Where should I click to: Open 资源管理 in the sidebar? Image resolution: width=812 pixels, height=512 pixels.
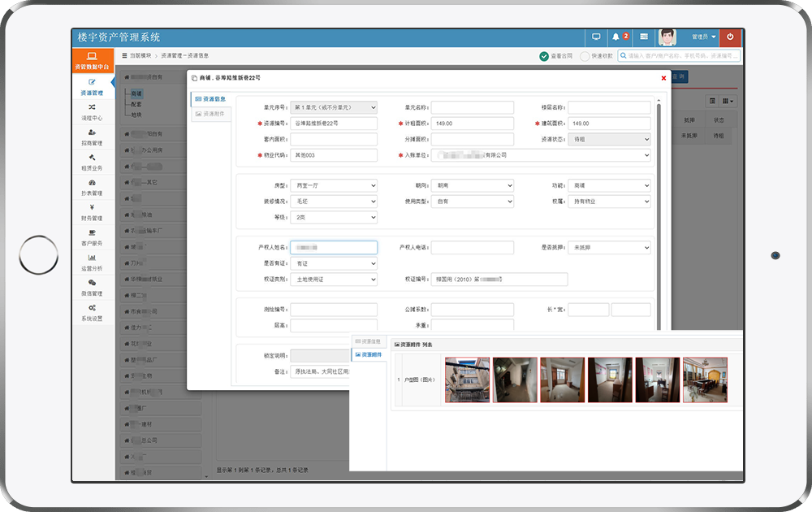(x=93, y=88)
